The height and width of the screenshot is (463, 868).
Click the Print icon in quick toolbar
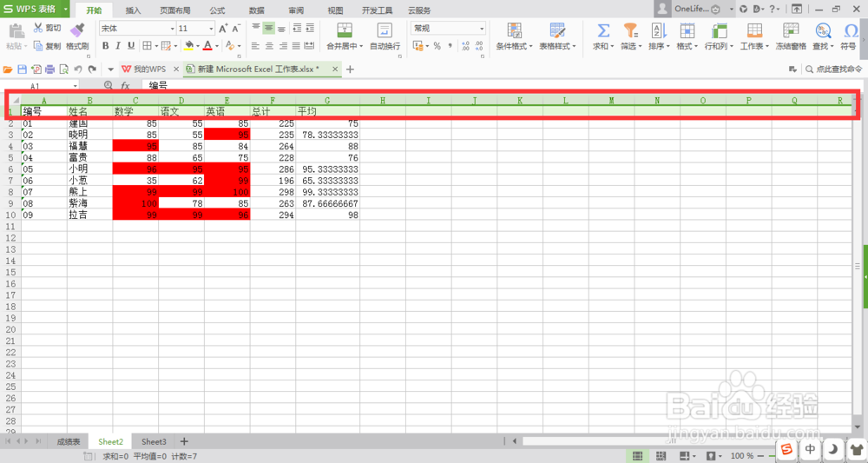point(49,69)
